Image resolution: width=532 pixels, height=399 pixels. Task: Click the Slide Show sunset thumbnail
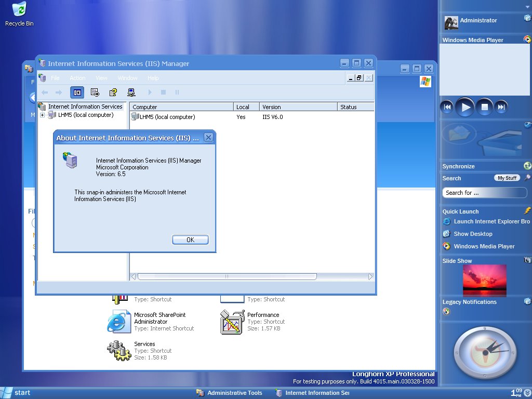(485, 281)
